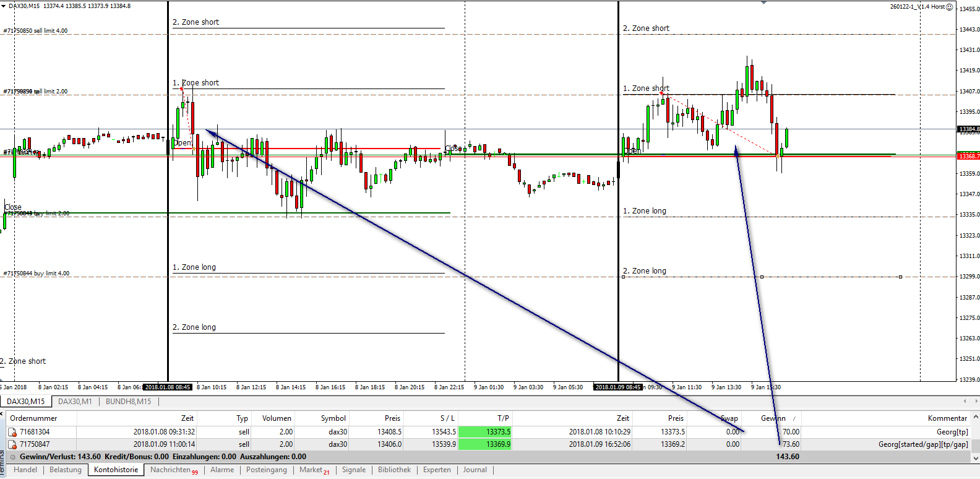Sort the table by Kommentar header
This screenshot has width=980, height=479.
coord(947,418)
